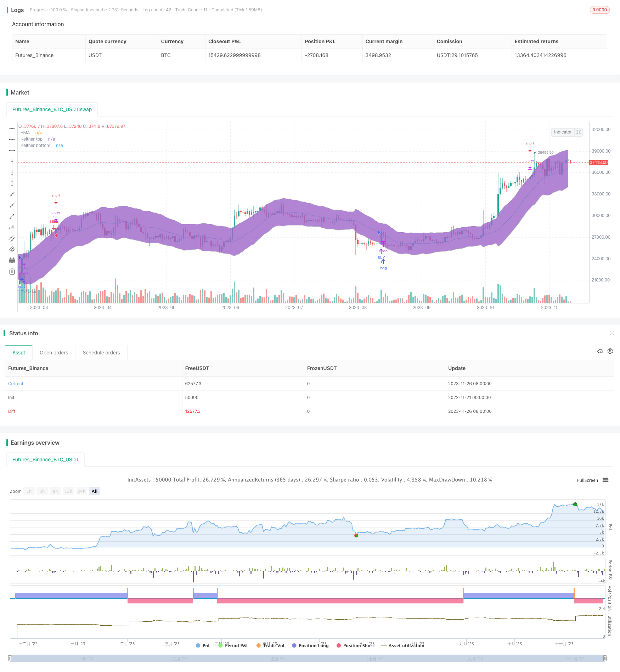Open the Indicator selector on chart
620x672 pixels.
click(x=563, y=132)
